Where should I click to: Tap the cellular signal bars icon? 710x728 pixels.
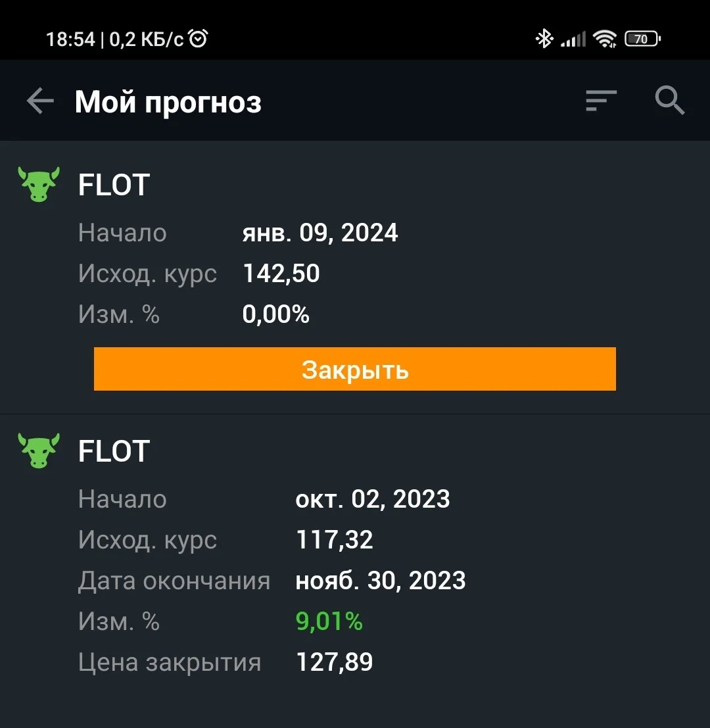pos(573,39)
